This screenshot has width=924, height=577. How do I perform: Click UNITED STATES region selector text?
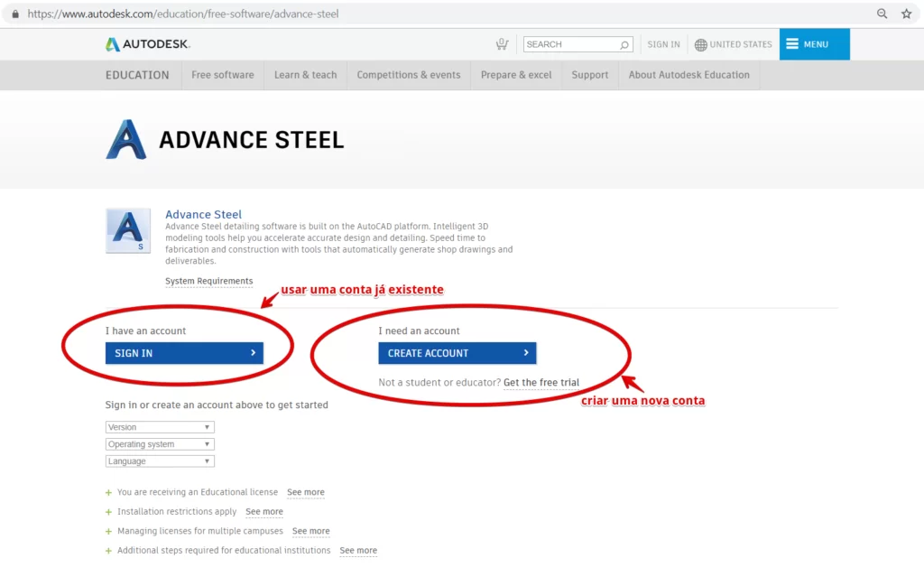click(x=741, y=44)
